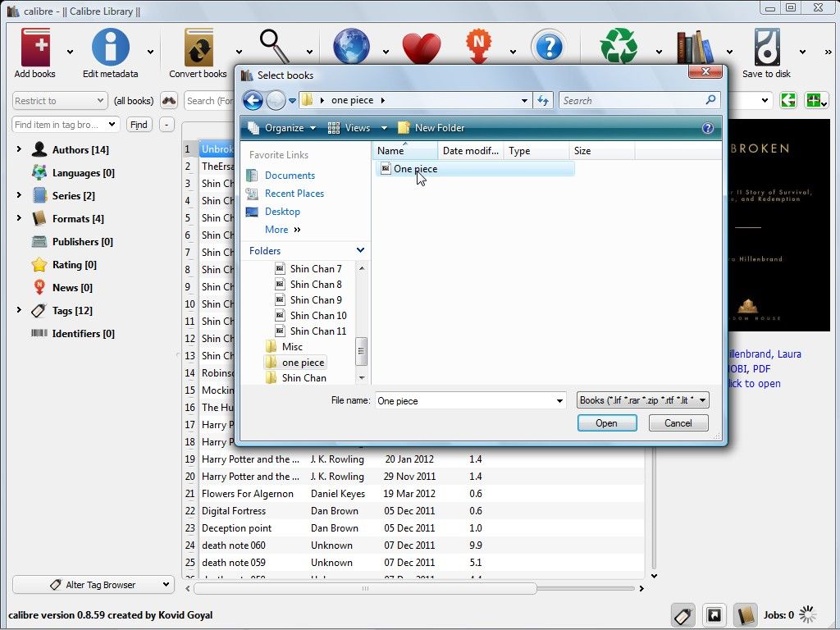This screenshot has height=630, width=840.
Task: Click the File name input field
Action: pos(470,400)
